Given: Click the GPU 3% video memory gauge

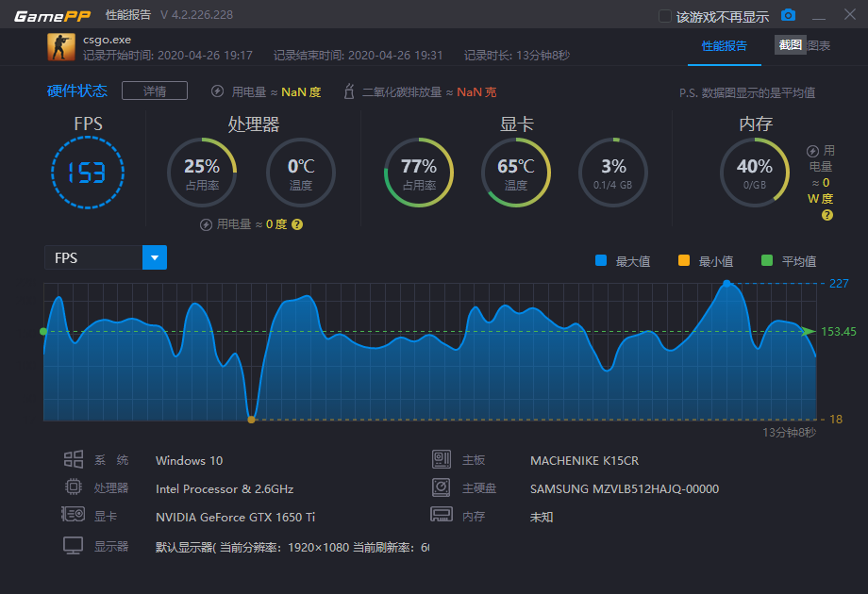Looking at the screenshot, I should click(x=613, y=173).
